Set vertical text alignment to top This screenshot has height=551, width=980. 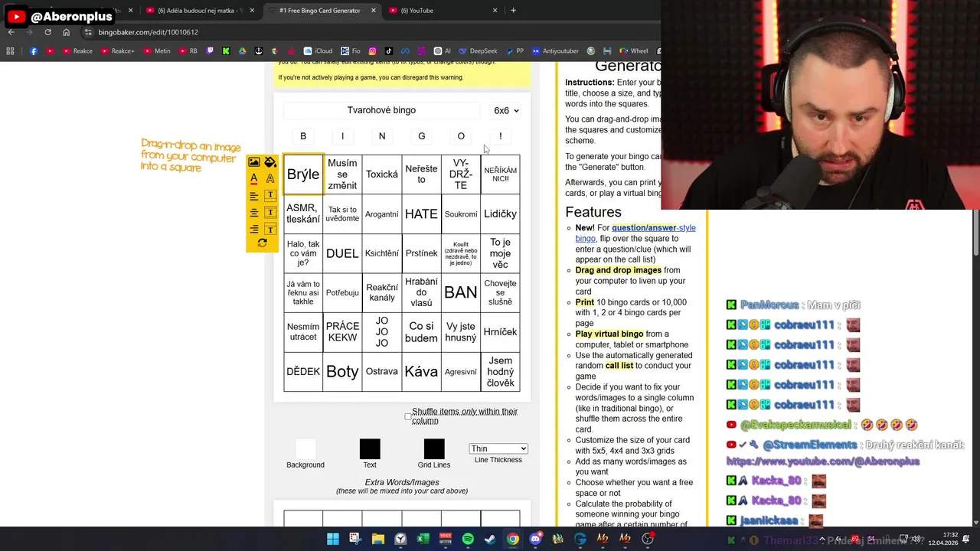point(270,195)
